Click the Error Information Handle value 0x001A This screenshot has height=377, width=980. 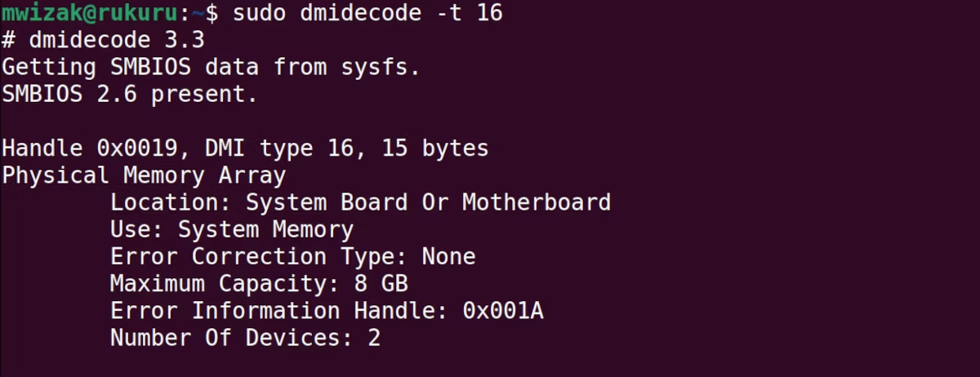(x=503, y=310)
